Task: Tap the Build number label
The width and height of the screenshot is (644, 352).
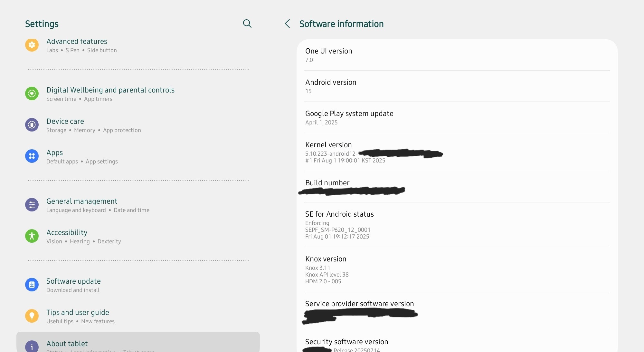Action: pos(327,183)
